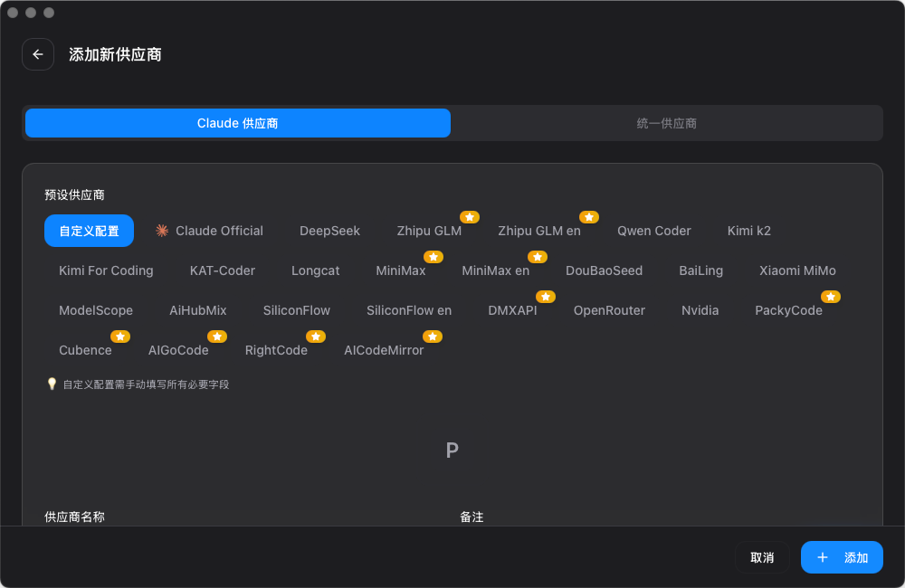Image resolution: width=905 pixels, height=588 pixels.
Task: Choose Claude Official preset
Action: pyautogui.click(x=209, y=231)
